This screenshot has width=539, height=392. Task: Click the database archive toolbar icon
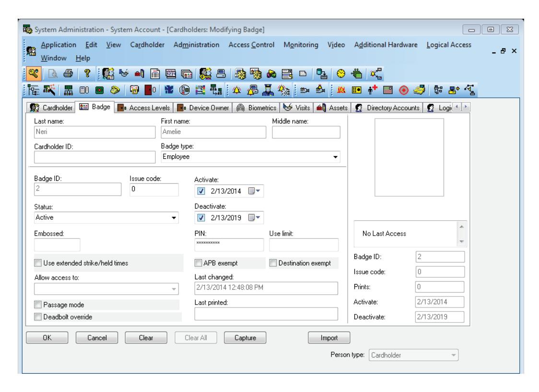[x=321, y=73]
